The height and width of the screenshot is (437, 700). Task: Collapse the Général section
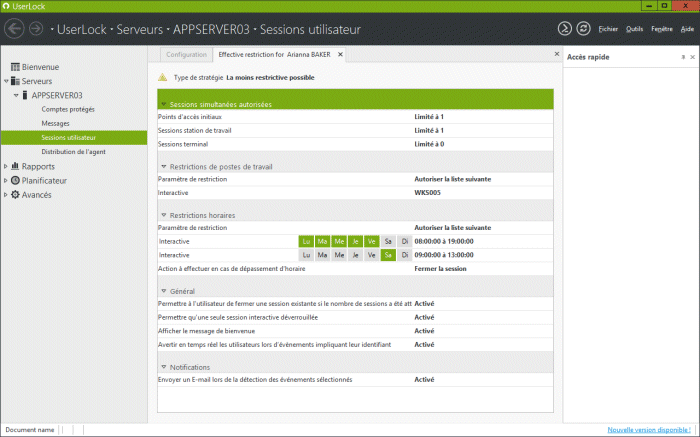pyautogui.click(x=164, y=291)
